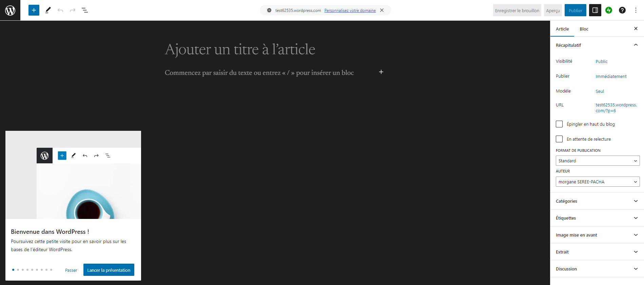Select the pencil Tools icon in the top toolbar

48,10
